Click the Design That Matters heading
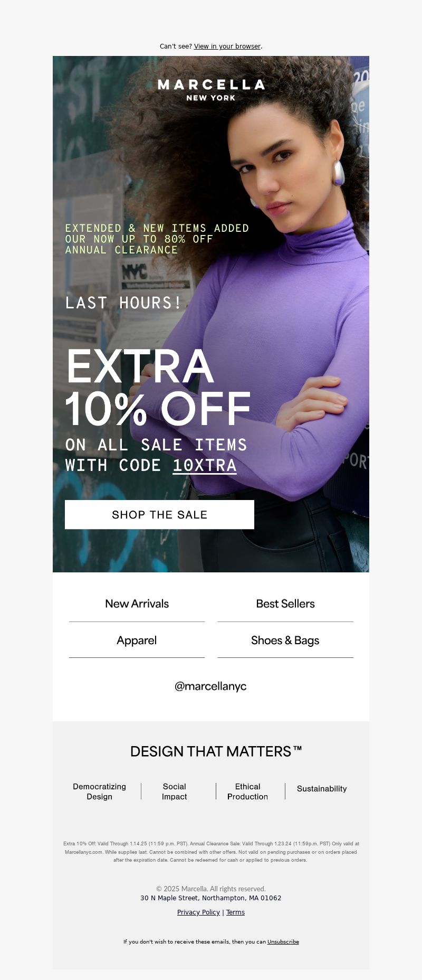Viewport: 422px width, 980px height. click(216, 751)
